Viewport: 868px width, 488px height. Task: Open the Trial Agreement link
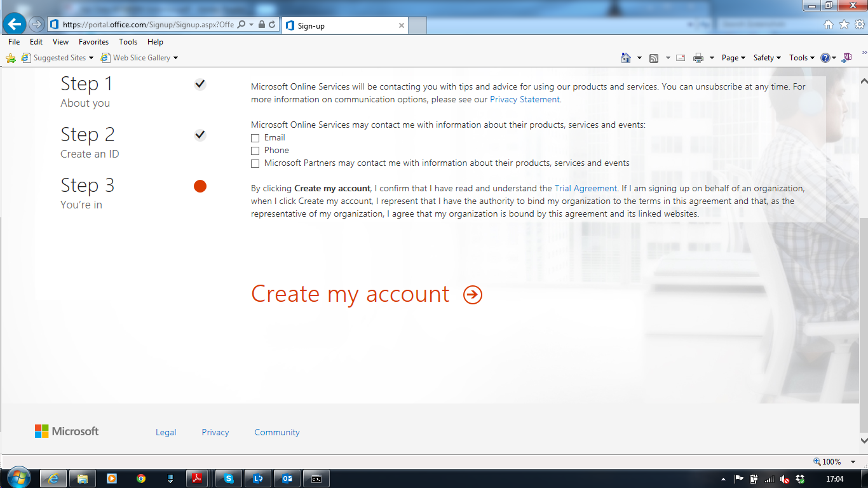point(586,189)
